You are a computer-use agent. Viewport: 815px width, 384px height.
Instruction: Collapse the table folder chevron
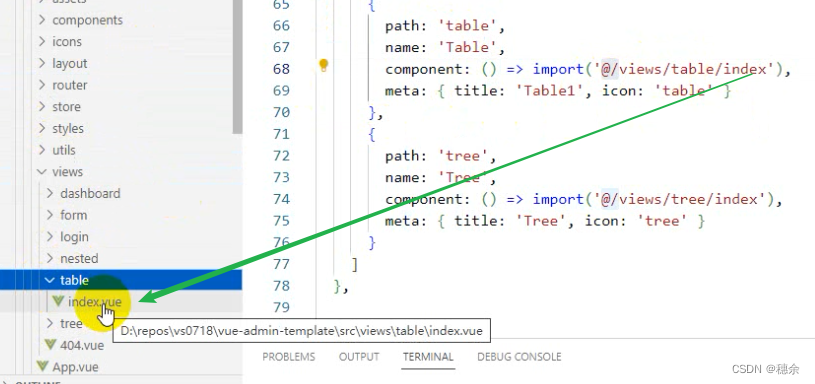pos(50,280)
